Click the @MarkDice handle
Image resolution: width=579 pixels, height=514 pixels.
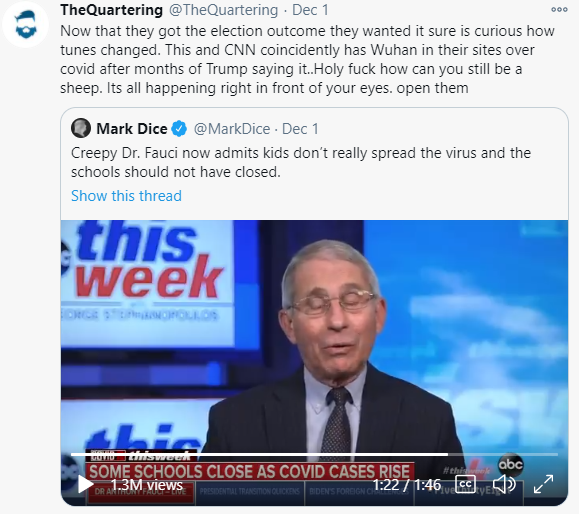point(232,129)
